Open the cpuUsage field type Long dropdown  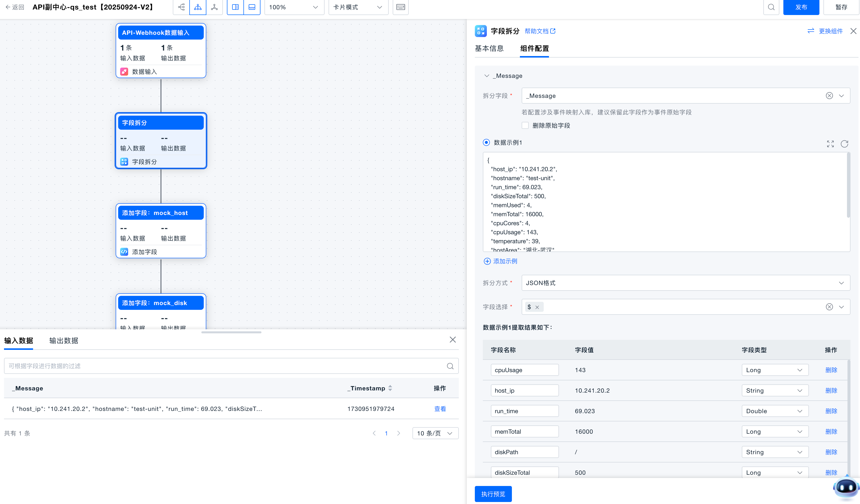tap(775, 370)
